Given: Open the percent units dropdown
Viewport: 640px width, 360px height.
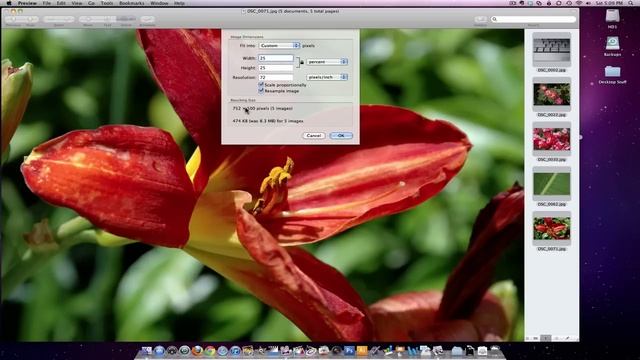Looking at the screenshot, I should click(x=327, y=62).
